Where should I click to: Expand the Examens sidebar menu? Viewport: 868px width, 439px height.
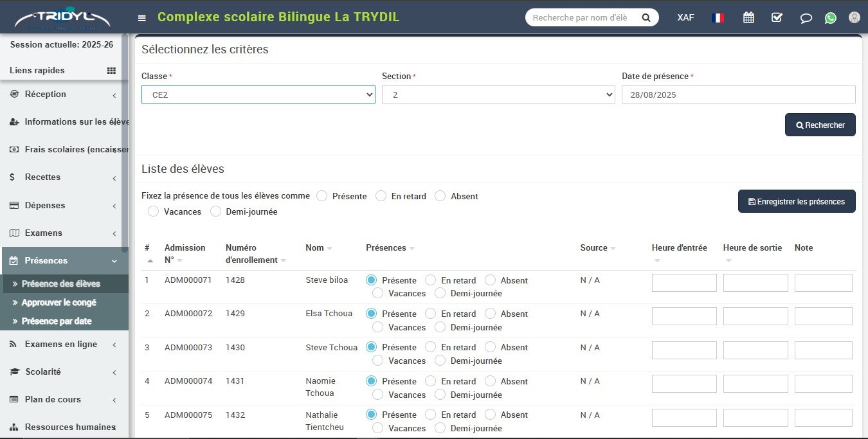(x=62, y=233)
